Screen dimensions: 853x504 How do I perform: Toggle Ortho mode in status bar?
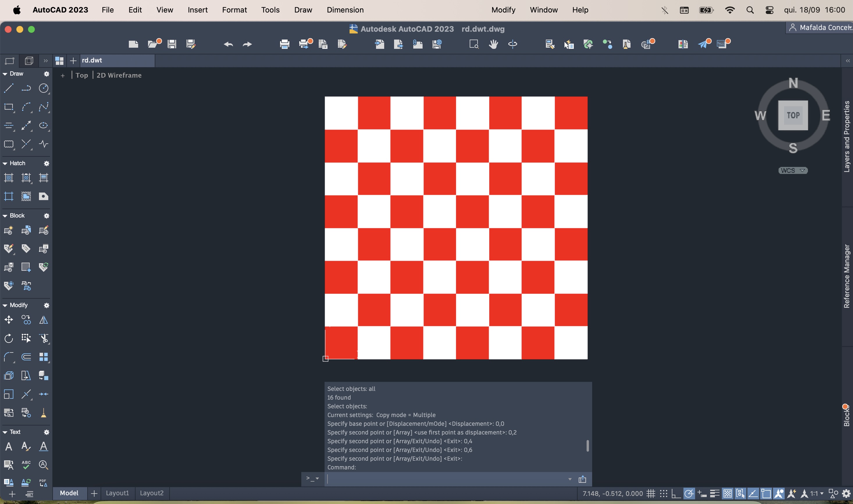(x=676, y=494)
